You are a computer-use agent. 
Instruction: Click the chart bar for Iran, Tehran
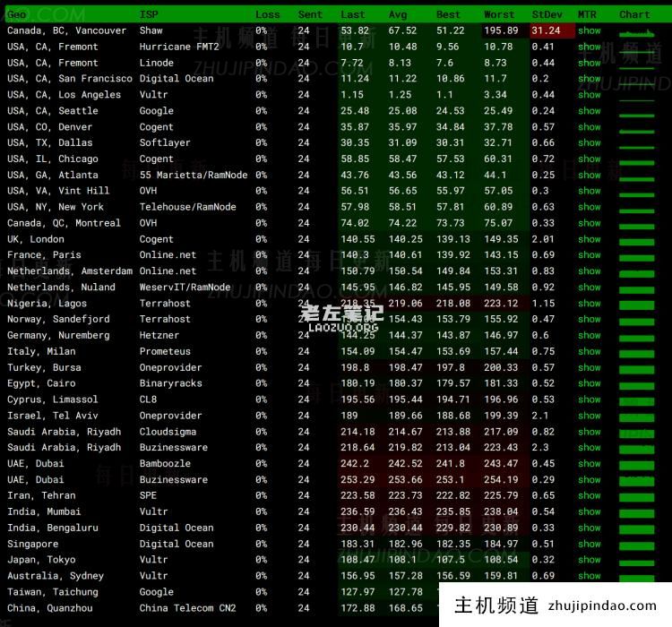tap(637, 495)
